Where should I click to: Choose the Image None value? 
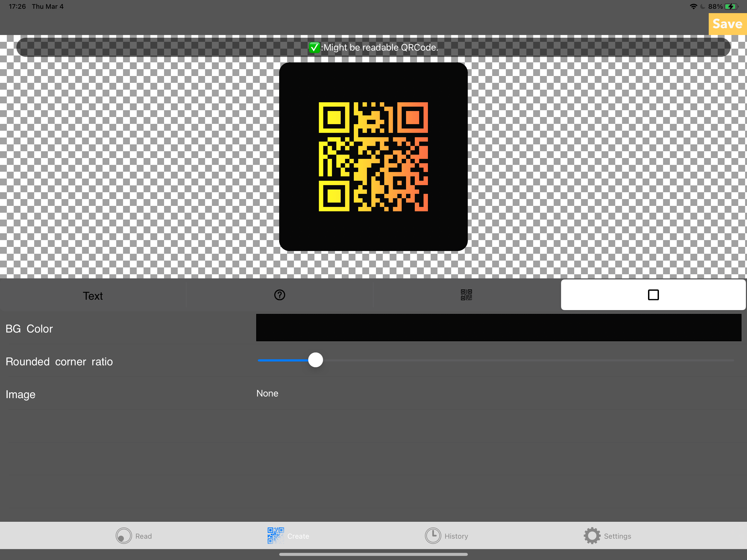point(267,393)
